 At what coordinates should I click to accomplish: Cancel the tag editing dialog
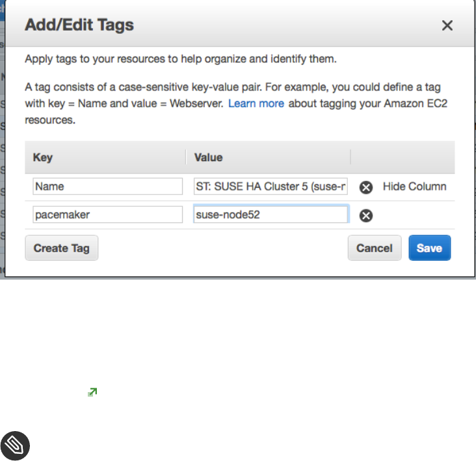coord(374,248)
